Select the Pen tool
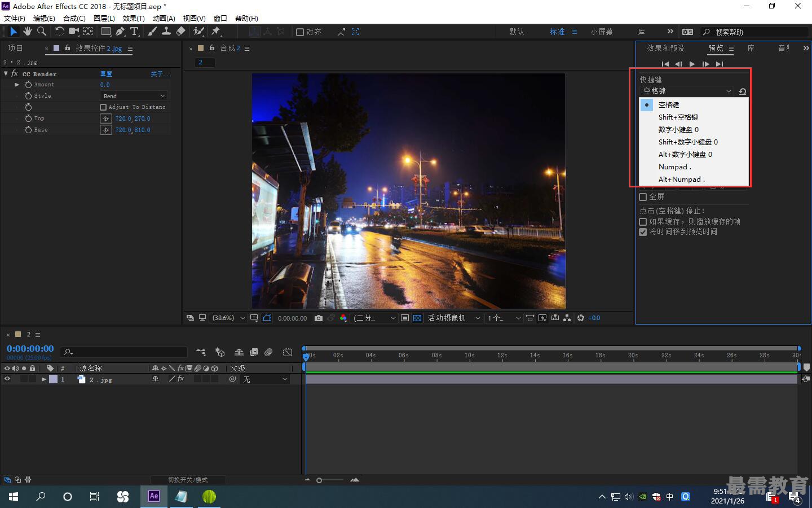 pos(120,32)
